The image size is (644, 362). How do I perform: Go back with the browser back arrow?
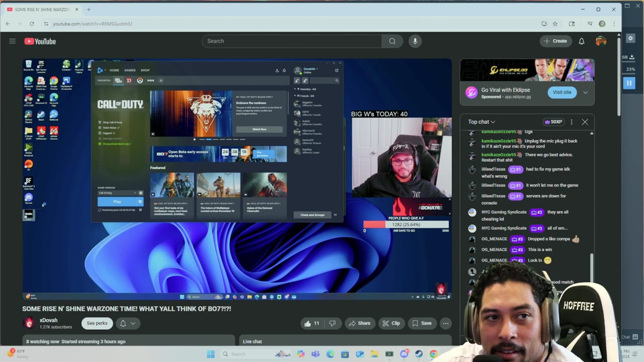pyautogui.click(x=8, y=24)
